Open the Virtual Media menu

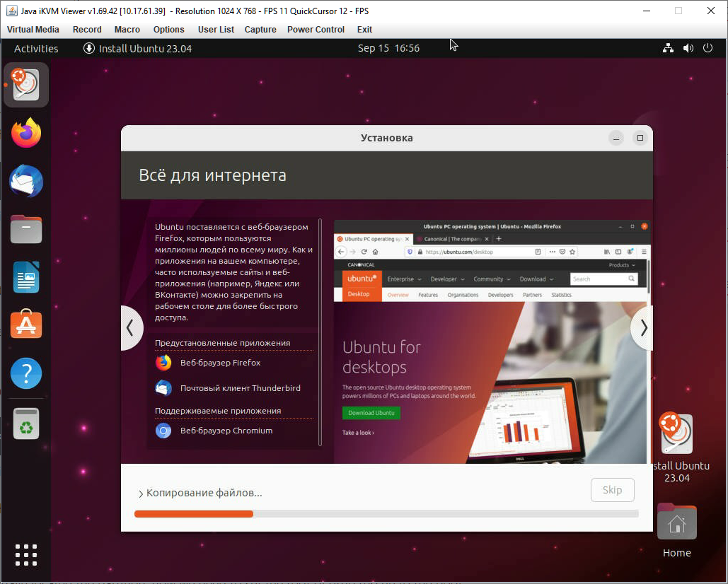point(33,29)
